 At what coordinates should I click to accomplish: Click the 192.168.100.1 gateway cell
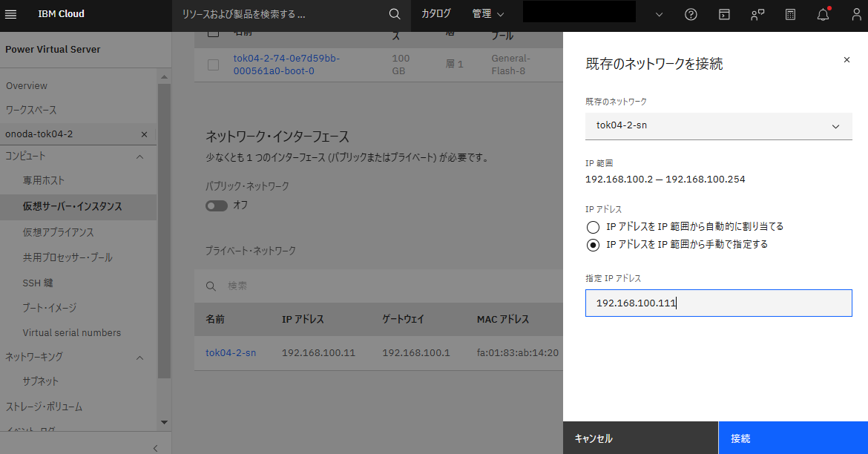click(x=415, y=352)
